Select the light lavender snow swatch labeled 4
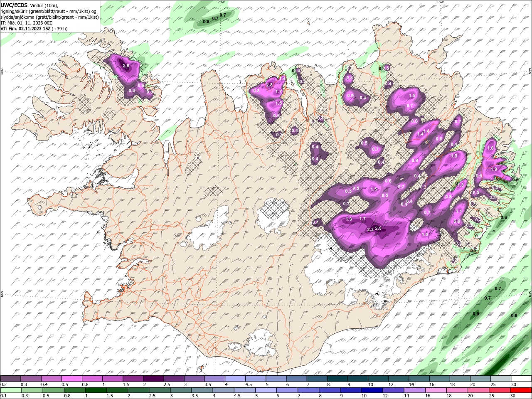This screenshot has width=532, height=399. (x=235, y=379)
